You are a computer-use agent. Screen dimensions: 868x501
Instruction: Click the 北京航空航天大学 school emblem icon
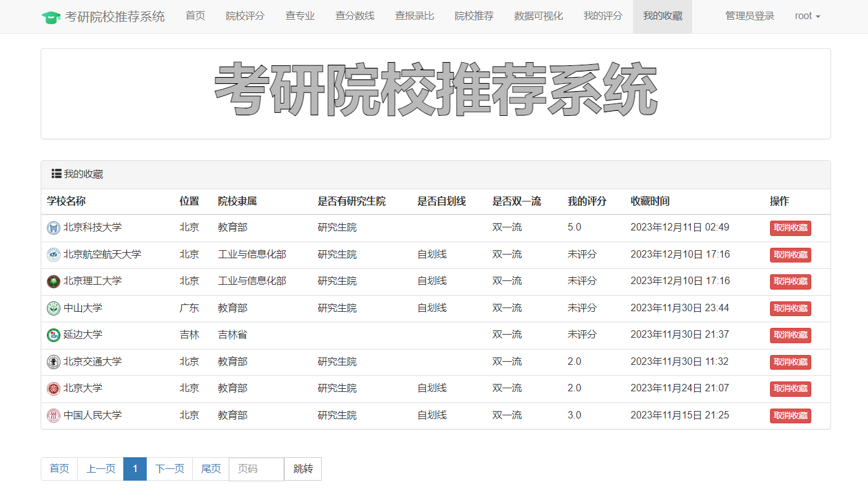[x=54, y=255]
